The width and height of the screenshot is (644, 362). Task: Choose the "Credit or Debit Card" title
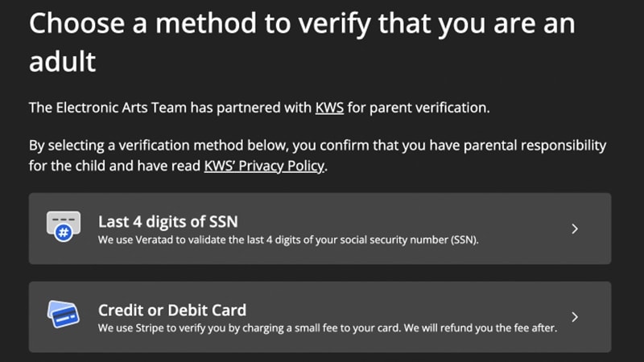click(x=172, y=310)
